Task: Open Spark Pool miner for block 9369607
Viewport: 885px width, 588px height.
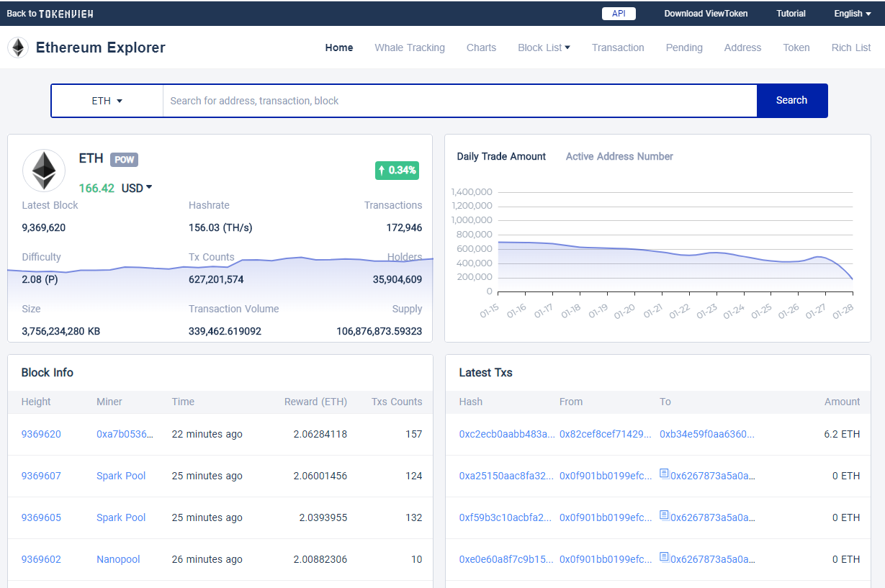Action: pos(121,476)
